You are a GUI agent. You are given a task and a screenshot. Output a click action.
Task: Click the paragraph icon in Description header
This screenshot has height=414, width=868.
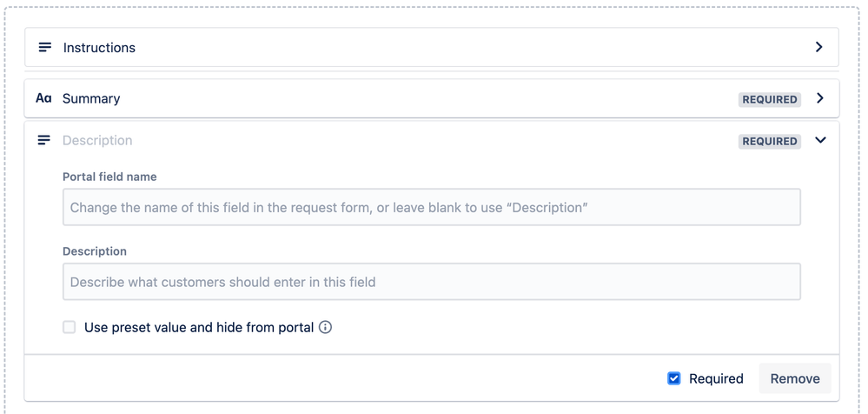43,141
